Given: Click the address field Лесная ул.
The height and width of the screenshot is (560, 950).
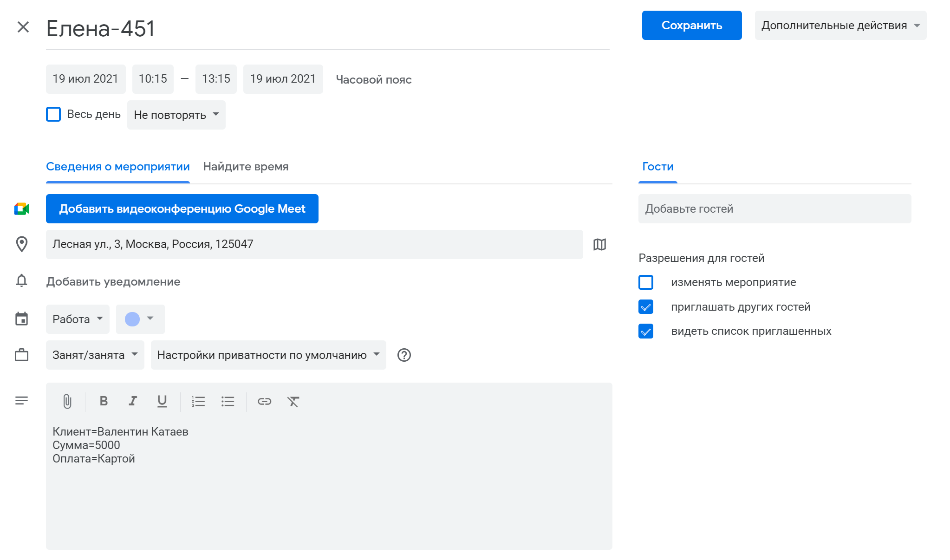Looking at the screenshot, I should coord(314,244).
